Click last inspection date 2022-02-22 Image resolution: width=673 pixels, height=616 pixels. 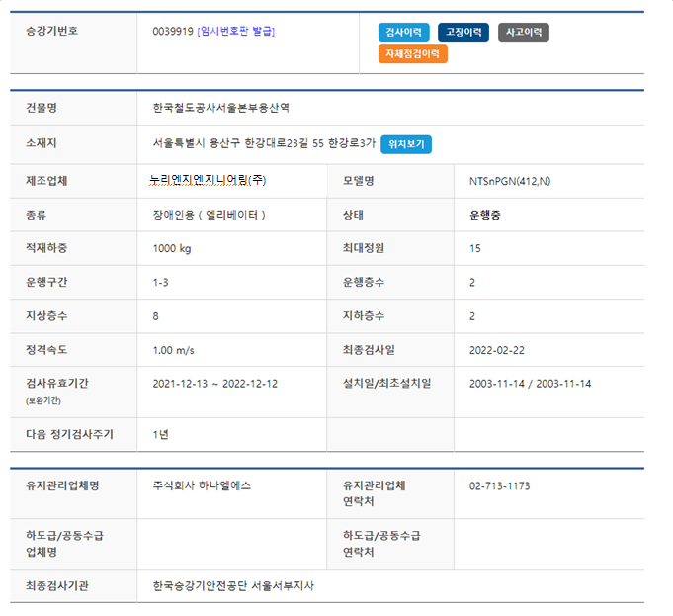(x=496, y=351)
